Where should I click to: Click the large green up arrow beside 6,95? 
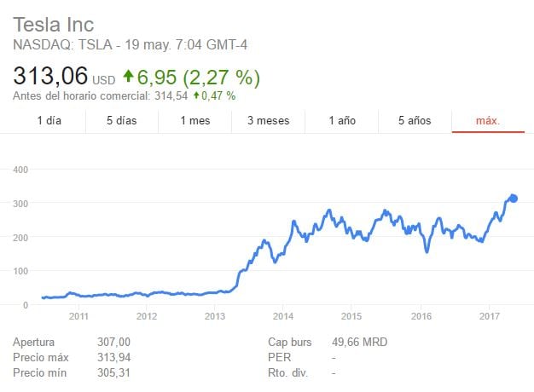tap(129, 78)
